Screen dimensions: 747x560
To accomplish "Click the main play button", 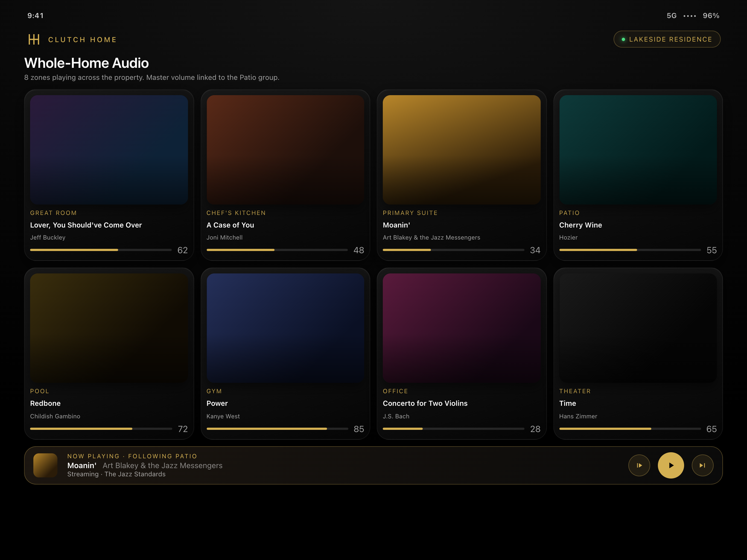I will click(x=671, y=465).
